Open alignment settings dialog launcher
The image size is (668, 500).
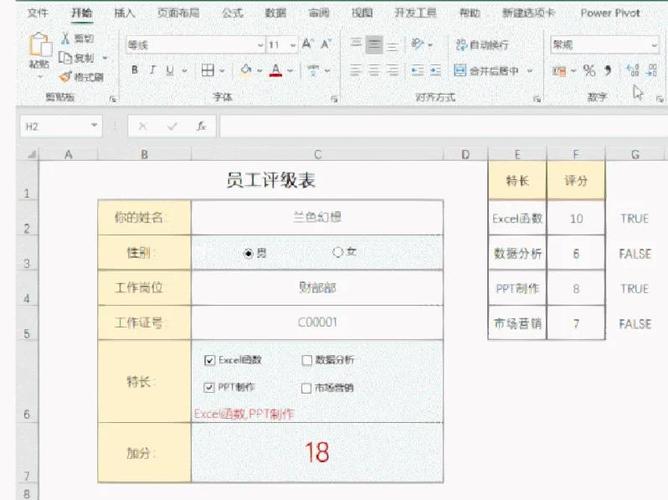coord(537,99)
